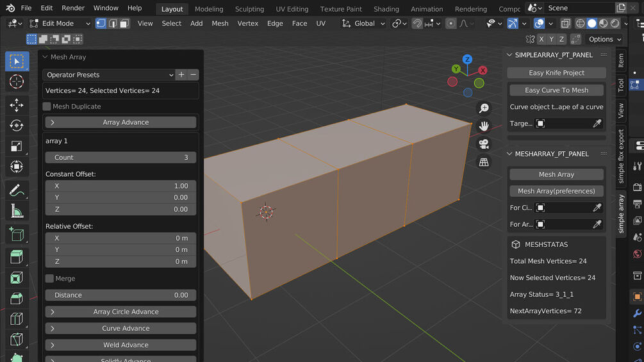644x362 pixels.
Task: Open the Mesh menu in header
Action: coord(220,24)
